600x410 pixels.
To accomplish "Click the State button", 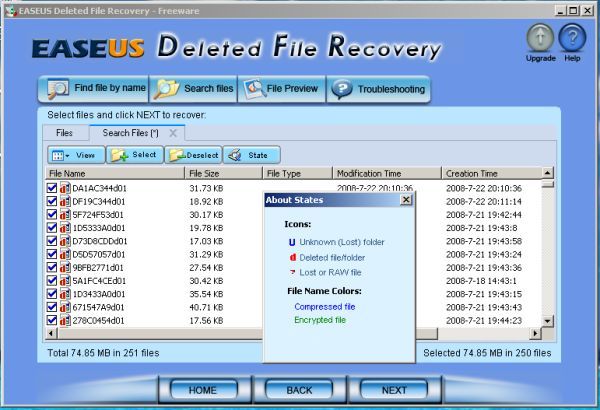I will (252, 155).
